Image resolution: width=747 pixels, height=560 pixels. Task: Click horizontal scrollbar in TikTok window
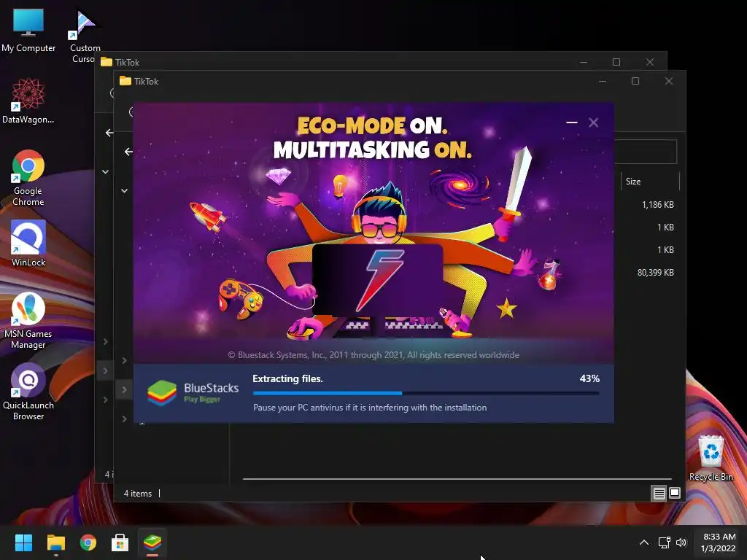[x=457, y=478]
